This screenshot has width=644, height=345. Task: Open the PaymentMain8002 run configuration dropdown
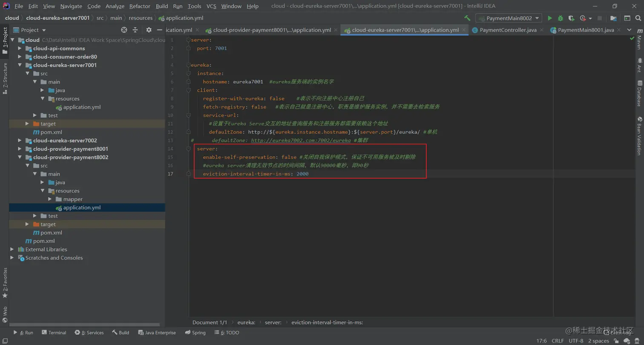pos(509,18)
